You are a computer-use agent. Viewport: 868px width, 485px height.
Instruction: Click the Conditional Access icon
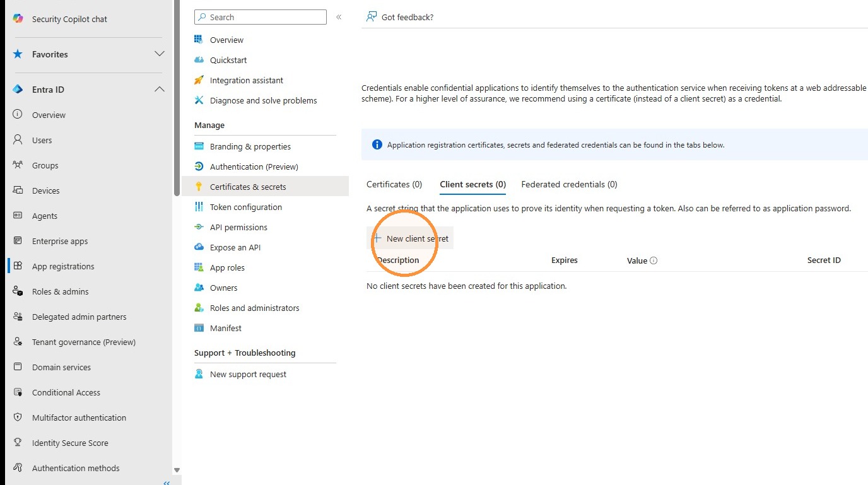(x=18, y=392)
